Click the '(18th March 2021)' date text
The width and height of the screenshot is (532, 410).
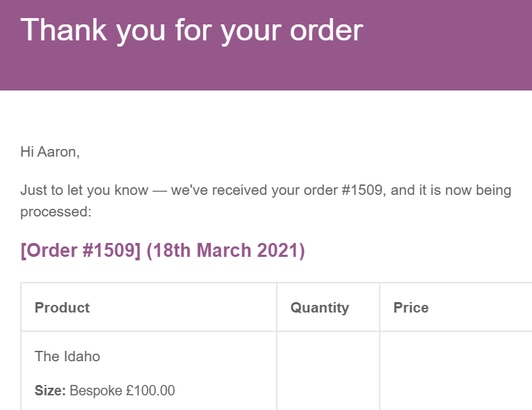click(225, 251)
